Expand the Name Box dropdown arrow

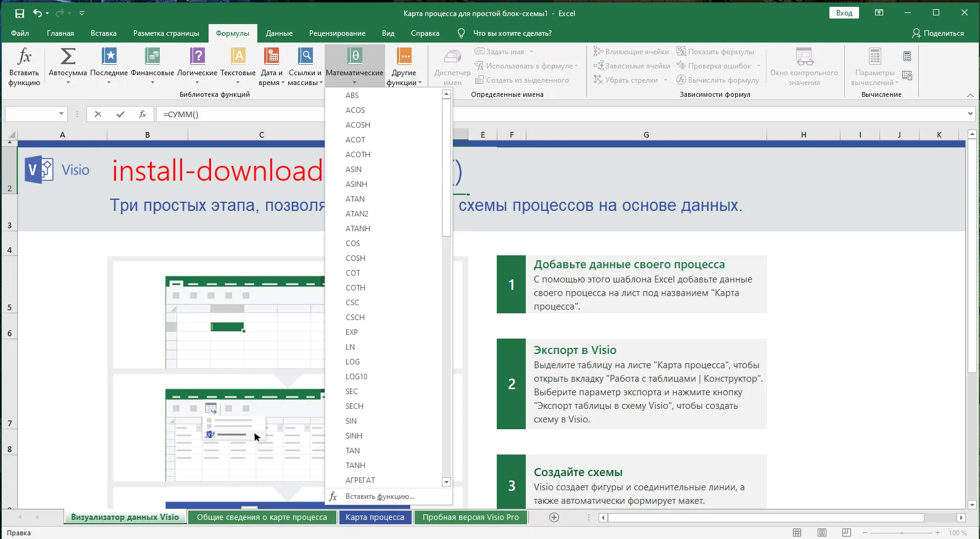[61, 113]
